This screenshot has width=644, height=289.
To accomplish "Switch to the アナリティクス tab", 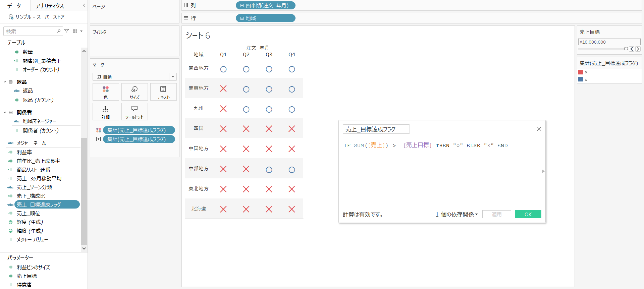I will click(50, 6).
